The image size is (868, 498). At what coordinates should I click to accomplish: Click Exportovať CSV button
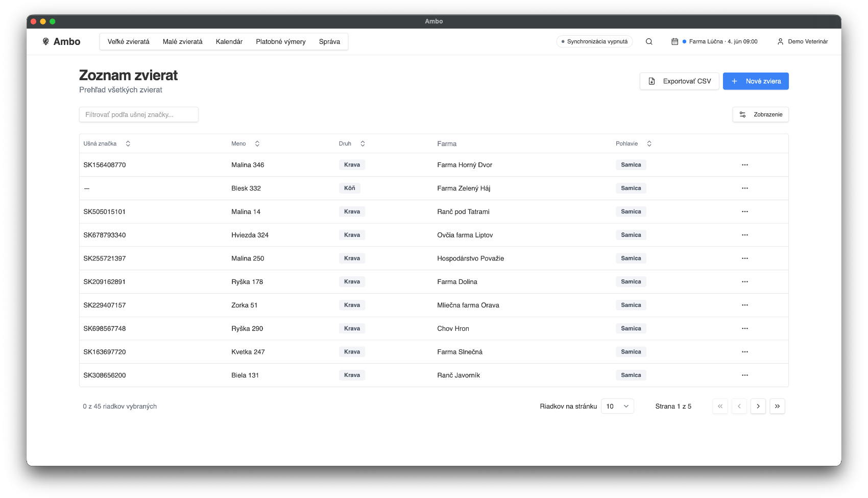(680, 81)
